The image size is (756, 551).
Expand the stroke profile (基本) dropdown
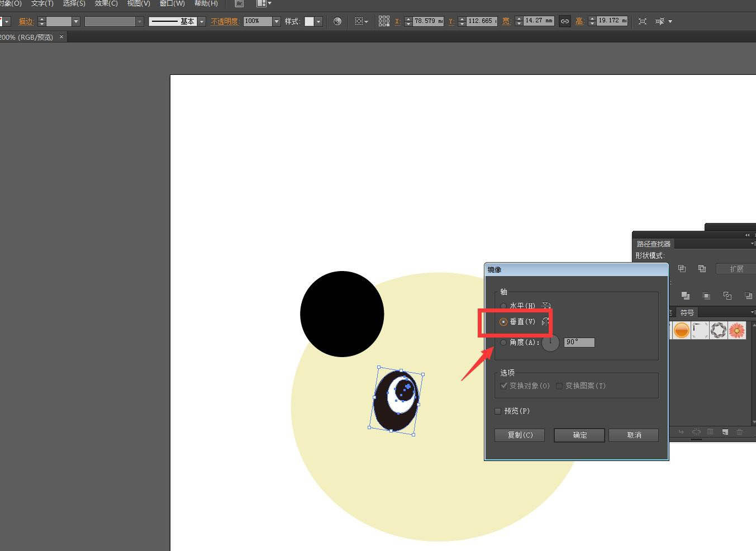click(x=202, y=21)
